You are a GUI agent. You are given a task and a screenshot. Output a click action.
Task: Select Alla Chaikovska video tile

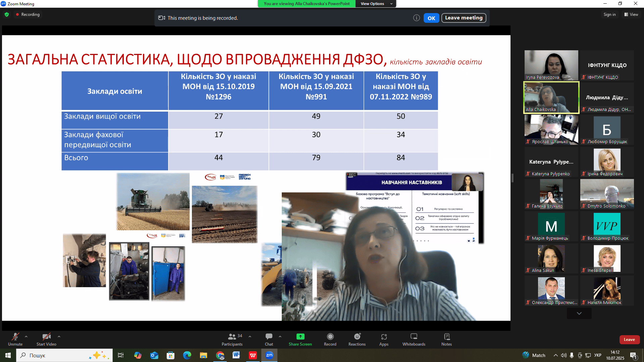(x=551, y=98)
